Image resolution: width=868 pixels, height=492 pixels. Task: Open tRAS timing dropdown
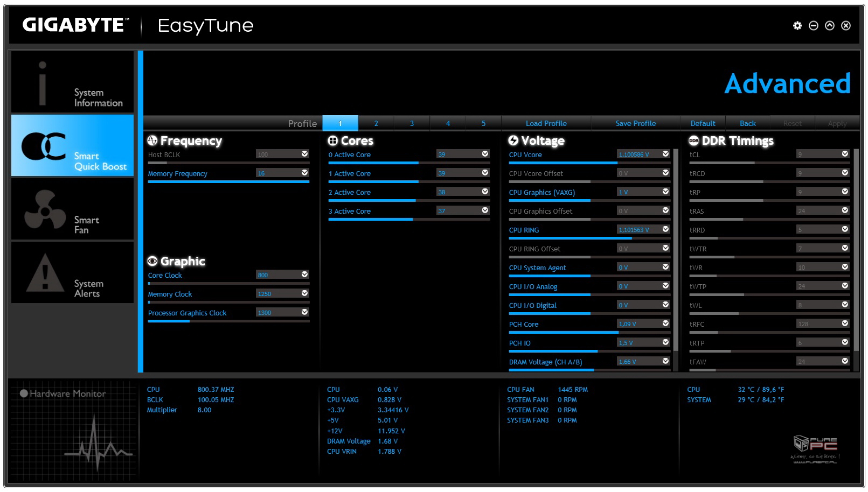[845, 210]
